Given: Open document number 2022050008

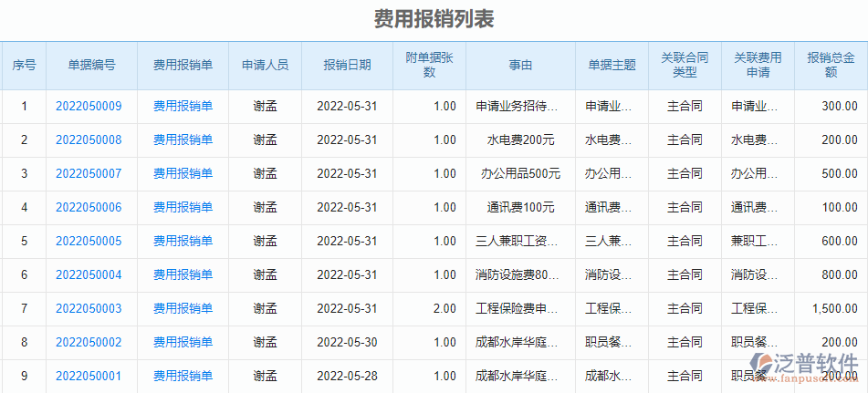Looking at the screenshot, I should pyautogui.click(x=89, y=140).
